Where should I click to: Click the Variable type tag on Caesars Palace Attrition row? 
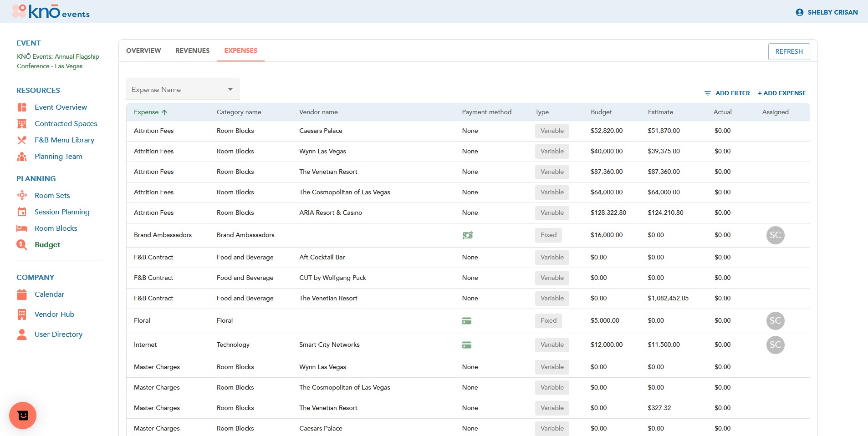pyautogui.click(x=552, y=131)
